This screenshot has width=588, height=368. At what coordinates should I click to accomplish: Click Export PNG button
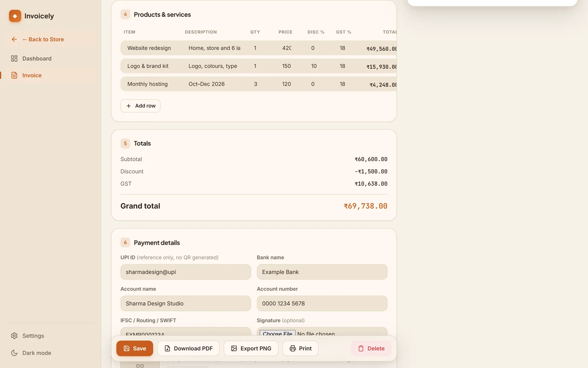click(251, 348)
